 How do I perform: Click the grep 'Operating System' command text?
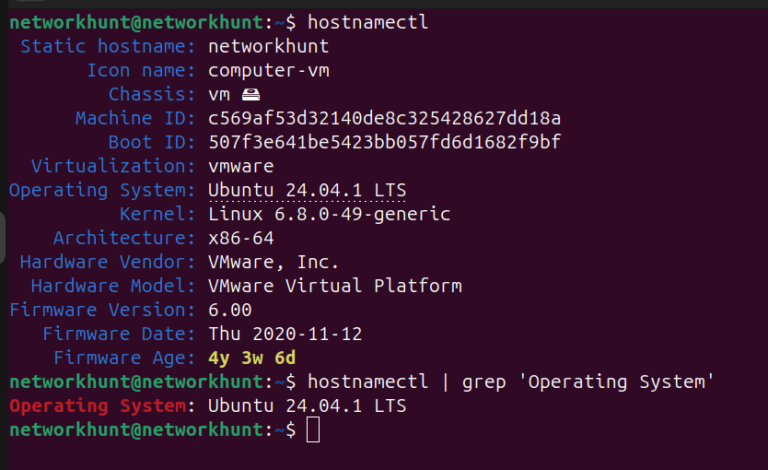(588, 382)
